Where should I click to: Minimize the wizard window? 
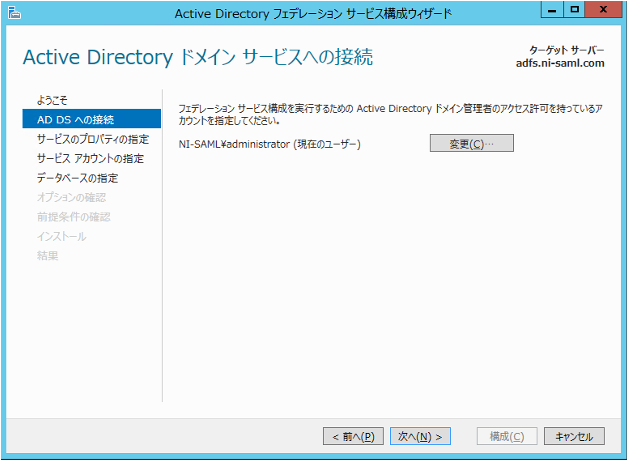click(x=552, y=10)
